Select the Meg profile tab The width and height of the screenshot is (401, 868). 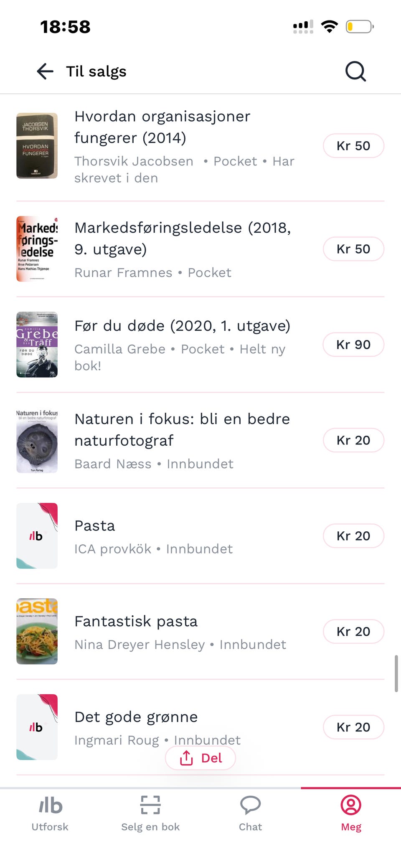point(351,814)
